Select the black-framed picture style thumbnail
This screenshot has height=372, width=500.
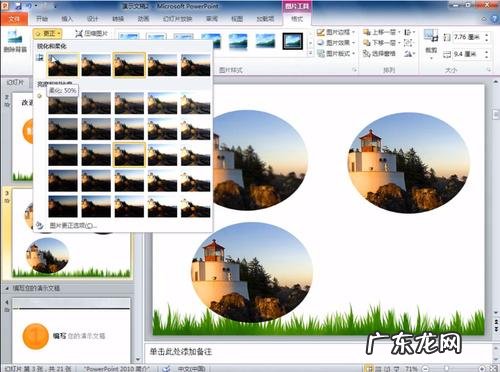tap(293, 41)
